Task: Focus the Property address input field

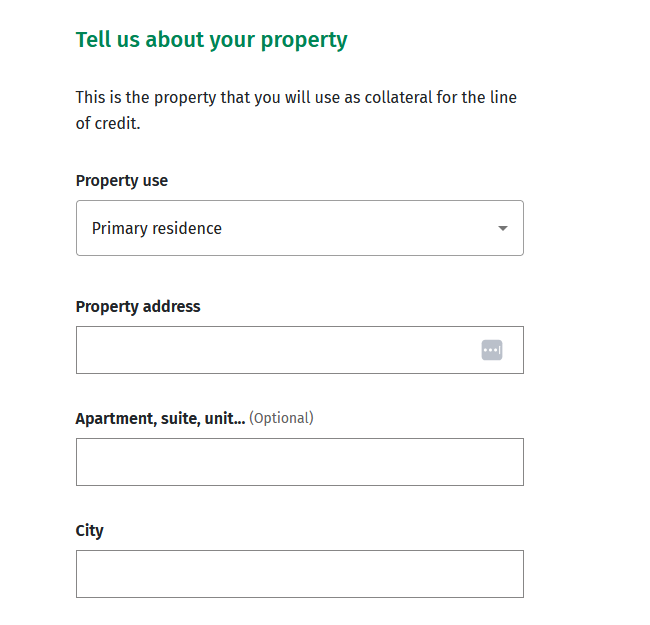Action: 275,350
